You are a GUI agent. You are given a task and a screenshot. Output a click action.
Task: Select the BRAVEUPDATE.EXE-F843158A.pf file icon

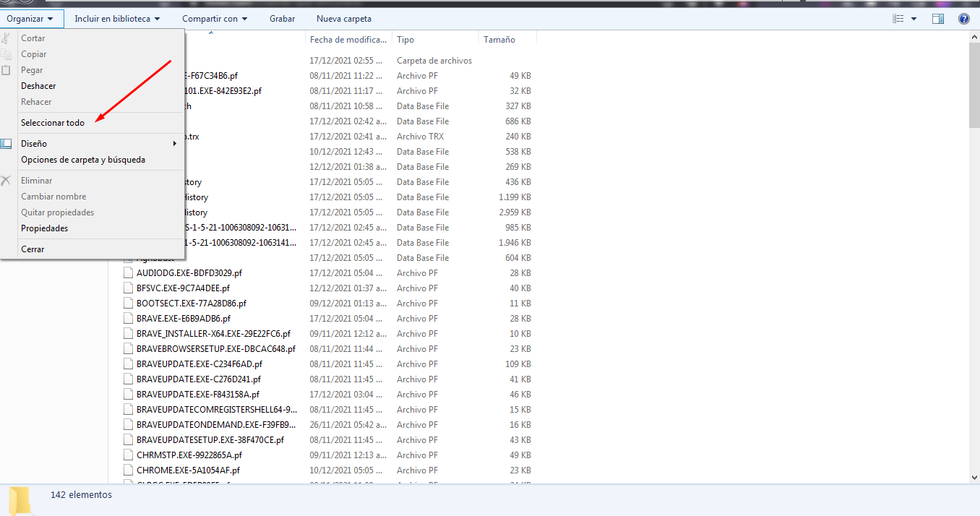click(x=129, y=395)
